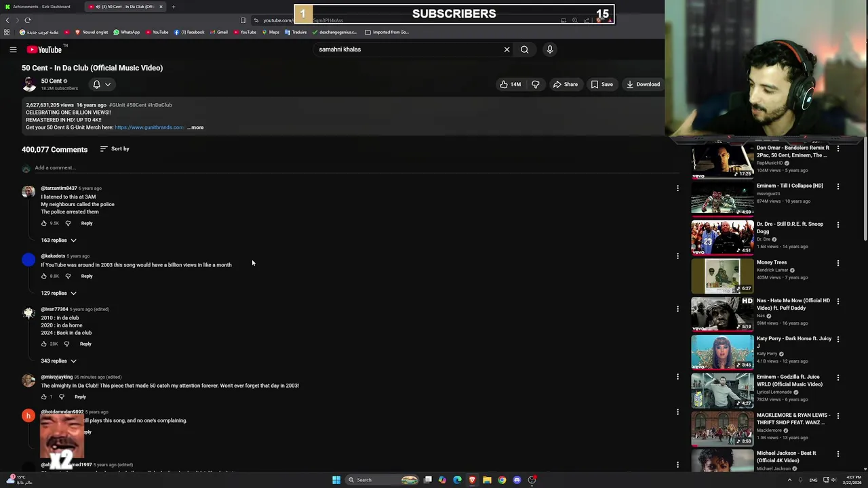Expand the 343 replies thread
This screenshot has height=488, width=868.
(58, 361)
